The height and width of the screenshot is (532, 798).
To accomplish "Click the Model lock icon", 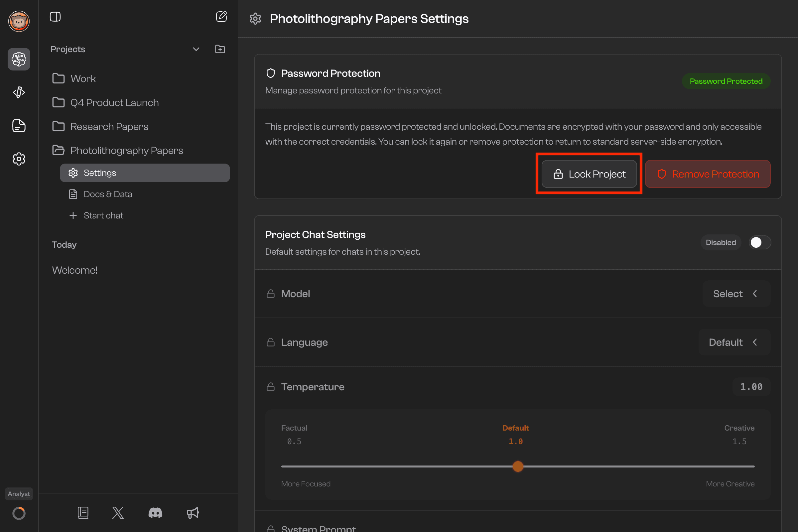I will [270, 294].
